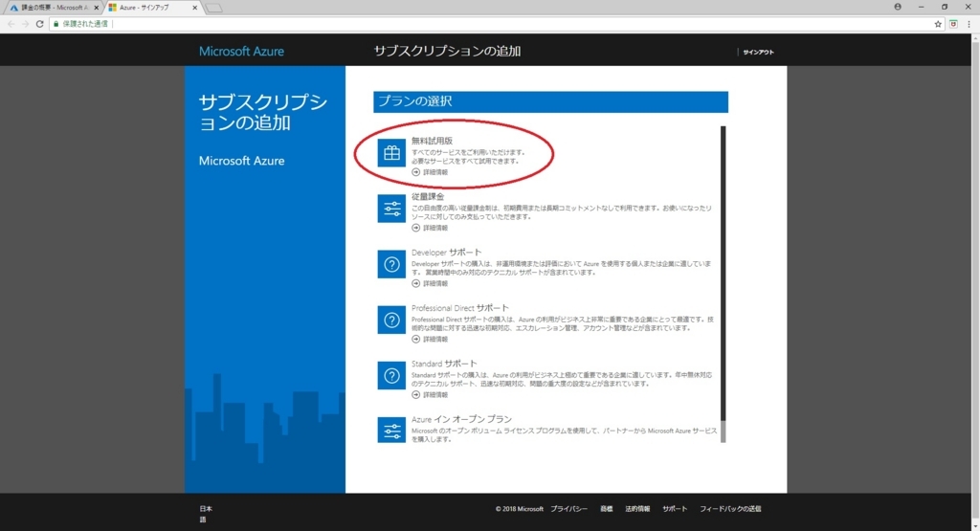Open 詳細情報 under Professional Direct サポート
980x531 pixels.
pyautogui.click(x=430, y=340)
